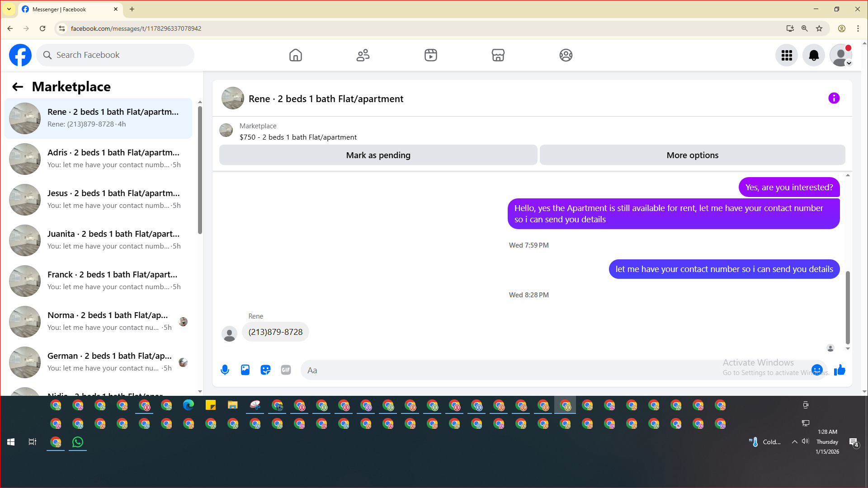Send a thumbs-up like

click(840, 370)
